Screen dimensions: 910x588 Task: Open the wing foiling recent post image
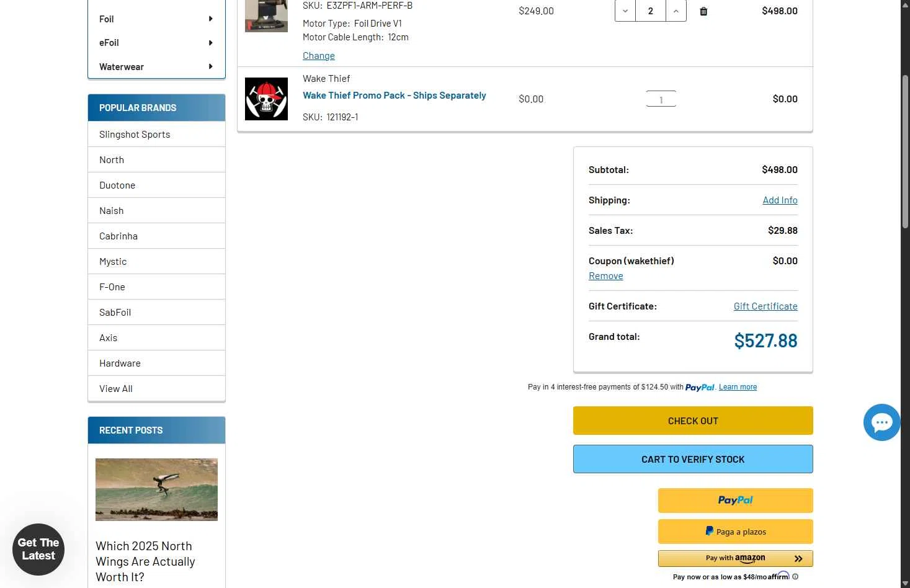[x=156, y=489]
